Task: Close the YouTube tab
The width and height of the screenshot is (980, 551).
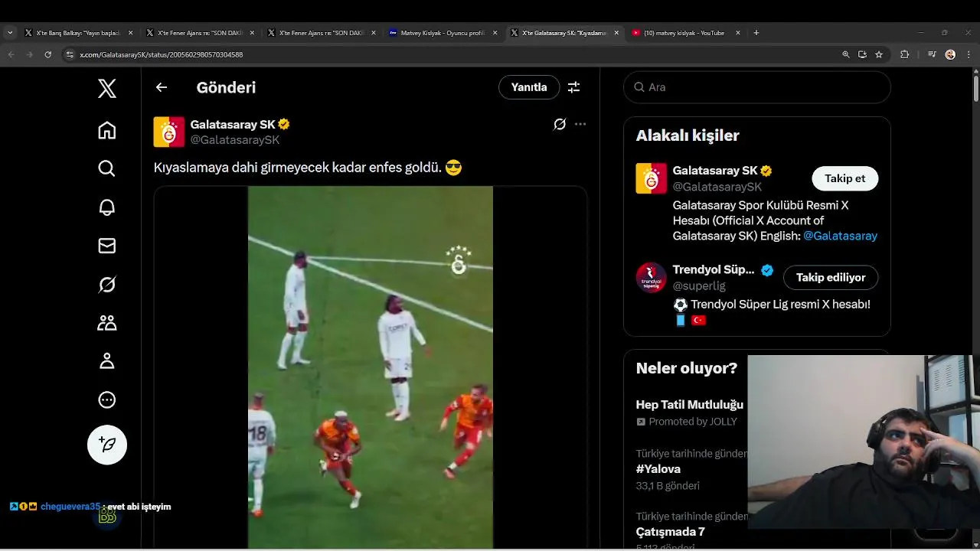Action: 738,33
